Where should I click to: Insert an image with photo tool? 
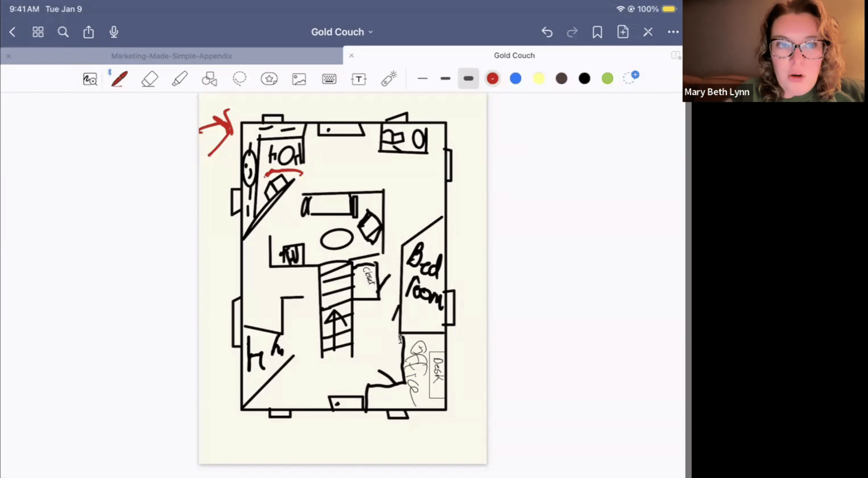(x=299, y=79)
